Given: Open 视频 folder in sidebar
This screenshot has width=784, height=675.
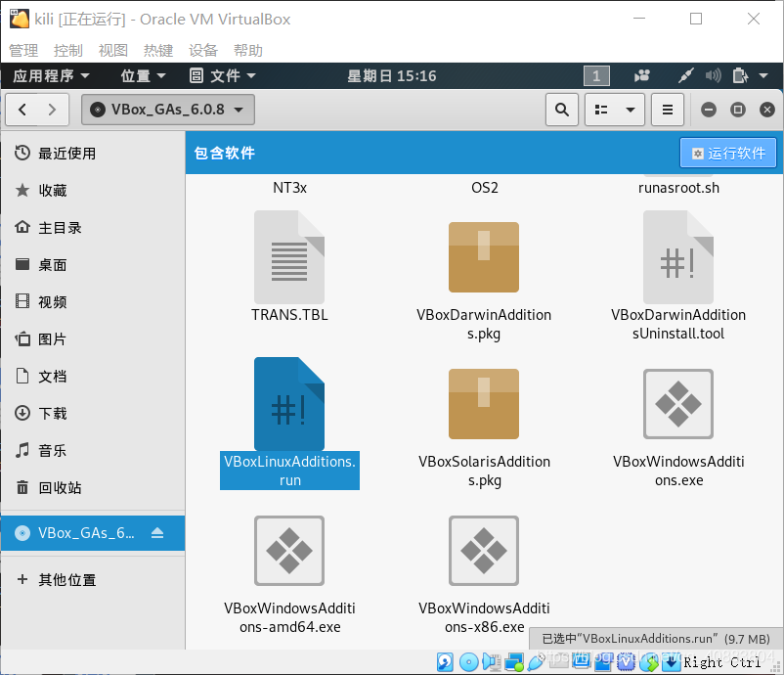Looking at the screenshot, I should pyautogui.click(x=93, y=301).
